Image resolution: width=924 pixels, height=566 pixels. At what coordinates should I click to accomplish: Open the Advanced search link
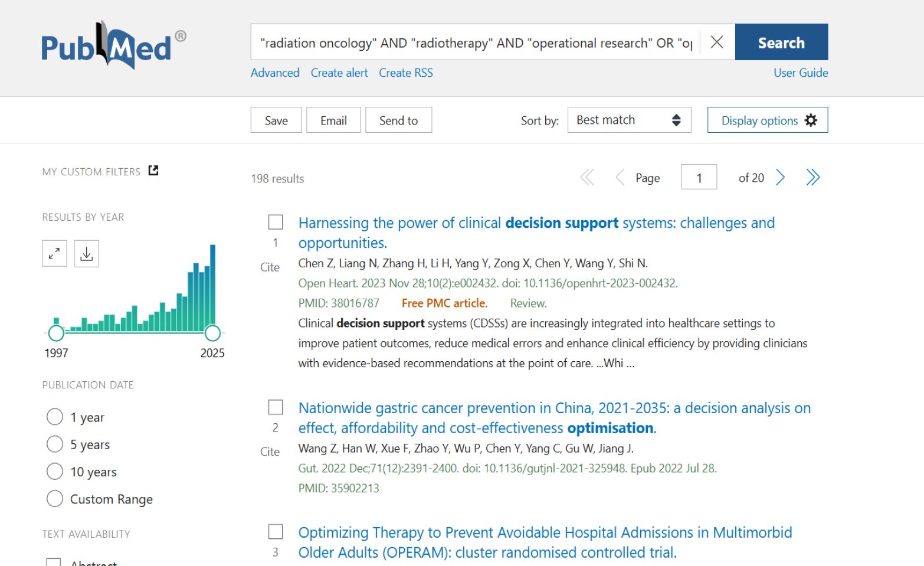pos(275,73)
